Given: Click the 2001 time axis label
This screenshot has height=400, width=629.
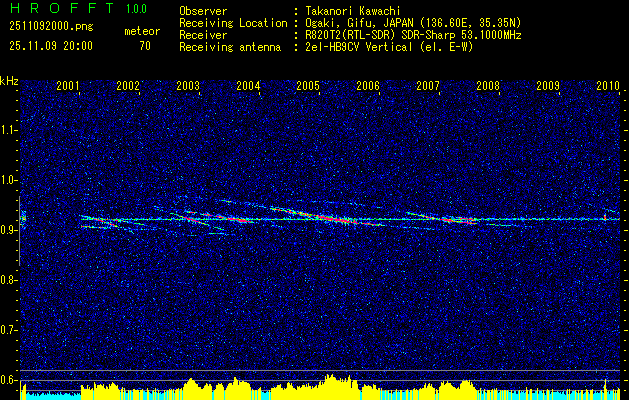Looking at the screenshot, I should [68, 86].
